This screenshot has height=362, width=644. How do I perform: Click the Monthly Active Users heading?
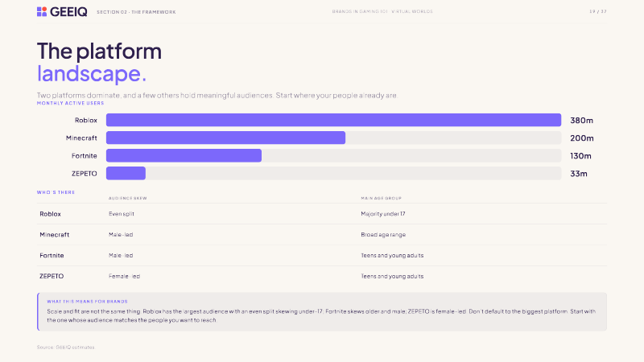[x=70, y=103]
